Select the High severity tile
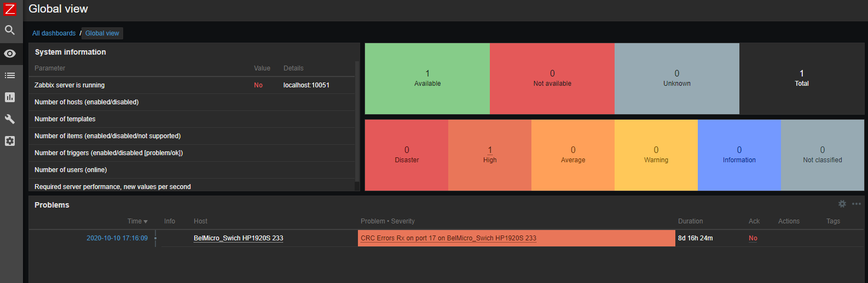Image resolution: width=868 pixels, height=283 pixels. pyautogui.click(x=490, y=155)
